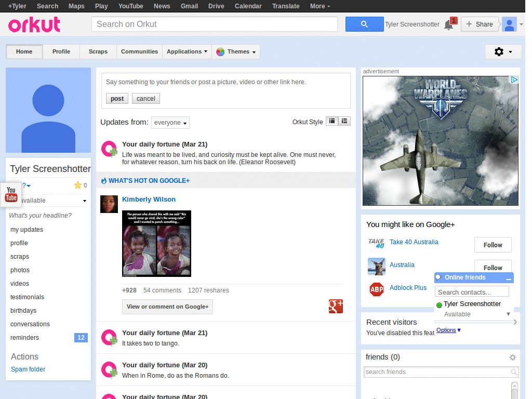Expand the account dropdown arrow beside avatar

pyautogui.click(x=521, y=24)
